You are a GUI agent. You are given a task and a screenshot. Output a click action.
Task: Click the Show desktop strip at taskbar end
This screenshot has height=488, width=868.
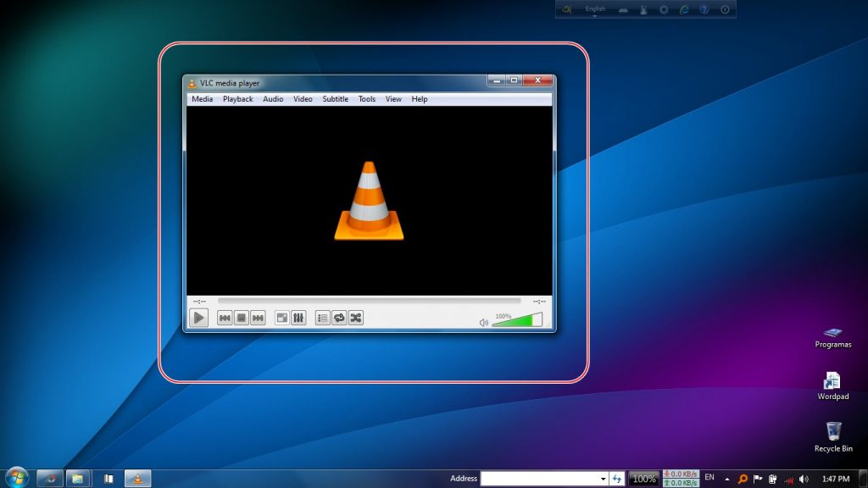pyautogui.click(x=863, y=479)
